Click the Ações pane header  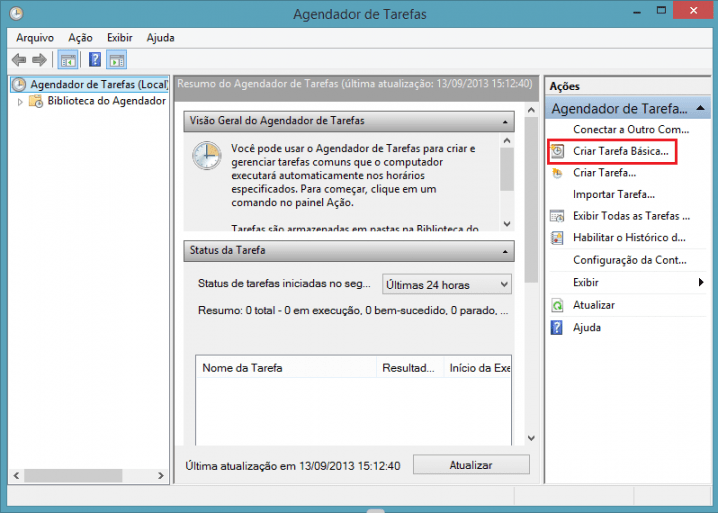628,86
